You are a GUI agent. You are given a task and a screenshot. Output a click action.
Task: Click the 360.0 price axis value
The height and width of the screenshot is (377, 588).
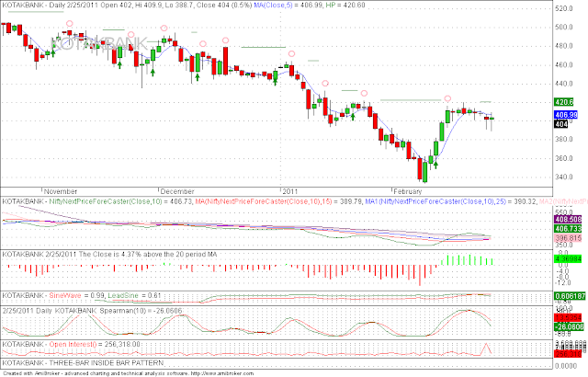pyautogui.click(x=564, y=158)
